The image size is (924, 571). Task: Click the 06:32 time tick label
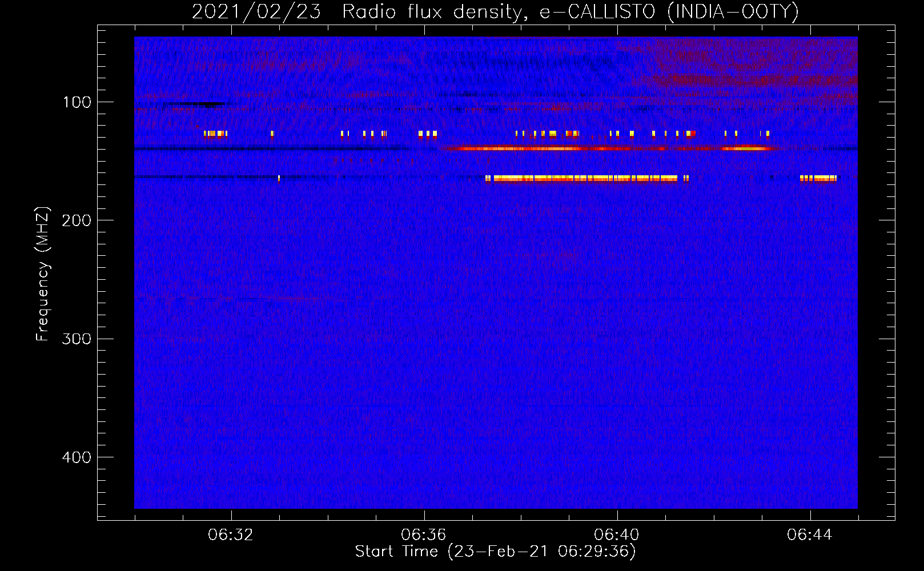coord(231,535)
